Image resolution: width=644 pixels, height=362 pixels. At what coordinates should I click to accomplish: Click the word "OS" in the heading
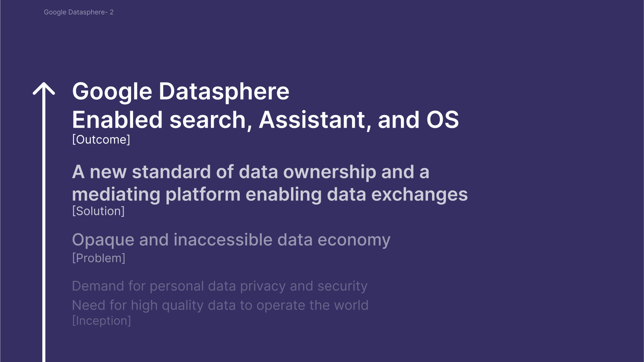(x=442, y=120)
